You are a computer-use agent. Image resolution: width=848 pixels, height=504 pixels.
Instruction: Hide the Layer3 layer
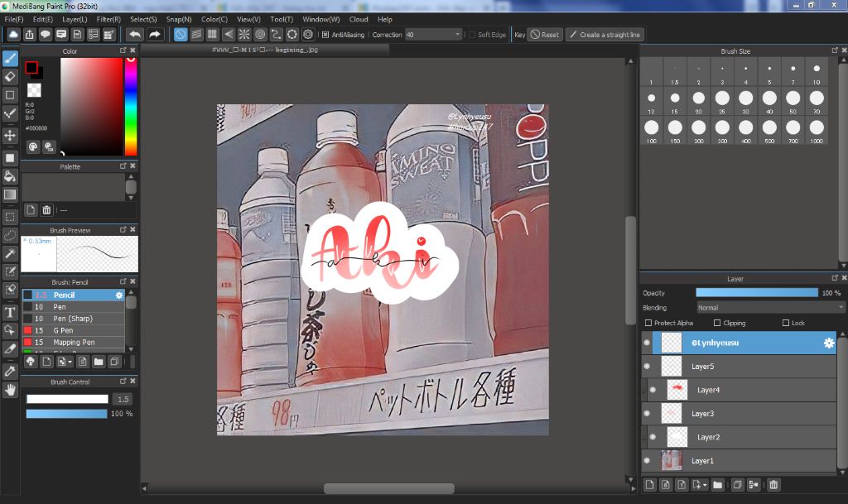(647, 414)
